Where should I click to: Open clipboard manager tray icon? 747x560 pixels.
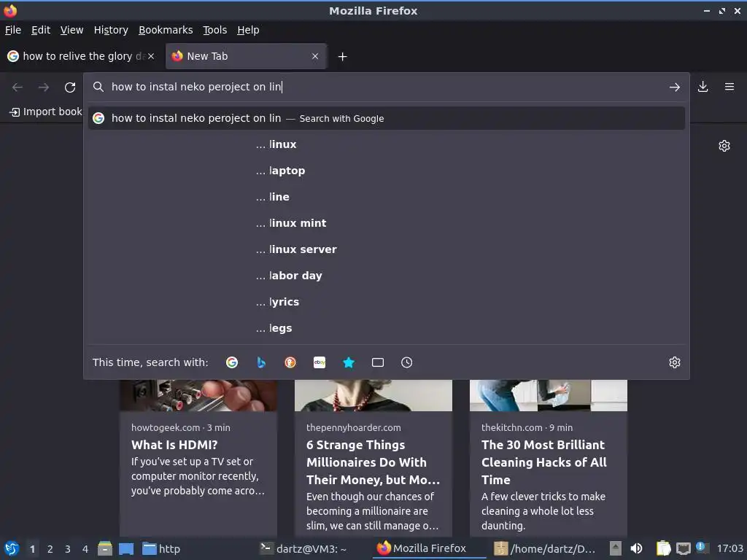[663, 548]
